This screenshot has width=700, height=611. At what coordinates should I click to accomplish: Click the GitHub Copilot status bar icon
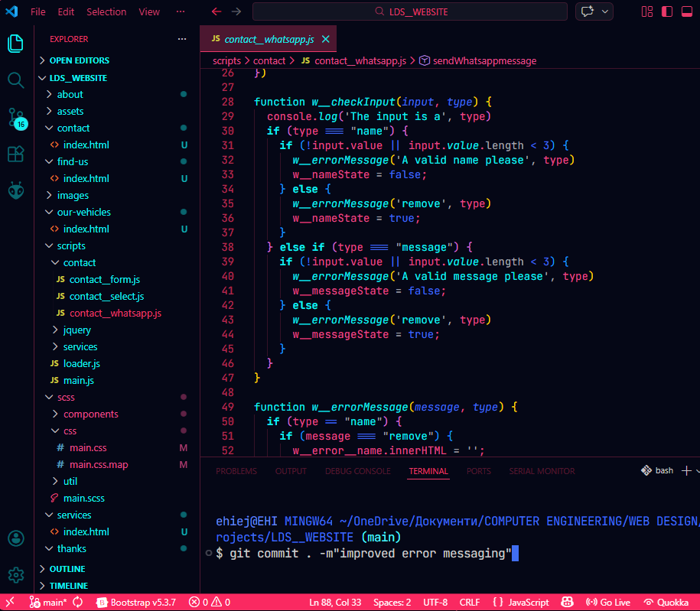pos(567,602)
